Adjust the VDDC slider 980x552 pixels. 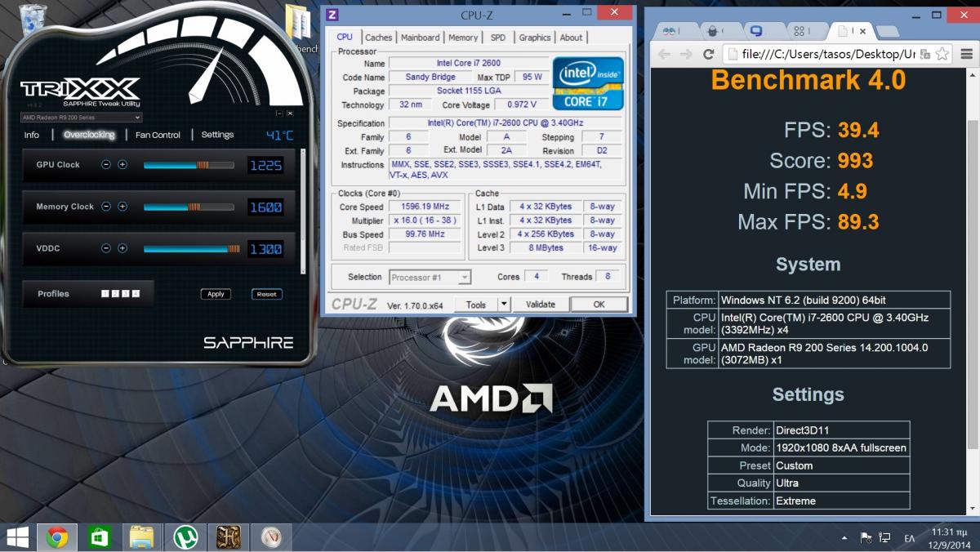(192, 249)
